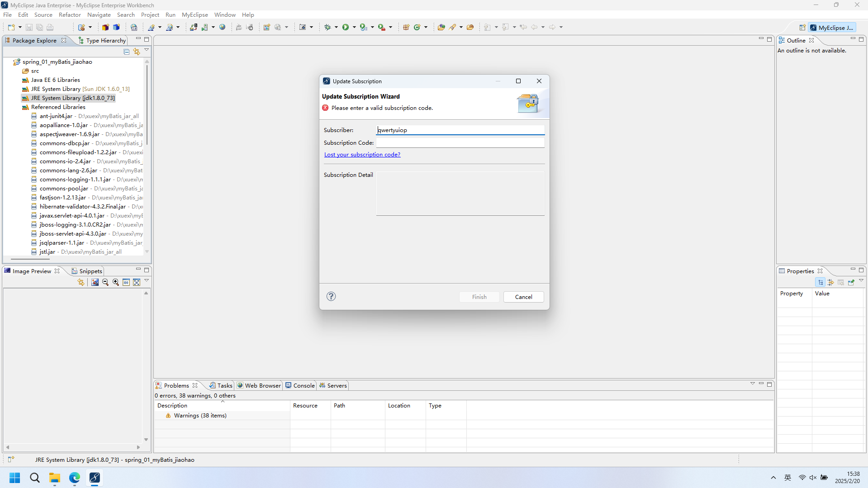The width and height of the screenshot is (868, 488).
Task: Open the Navigate menu
Action: pyautogui.click(x=99, y=14)
